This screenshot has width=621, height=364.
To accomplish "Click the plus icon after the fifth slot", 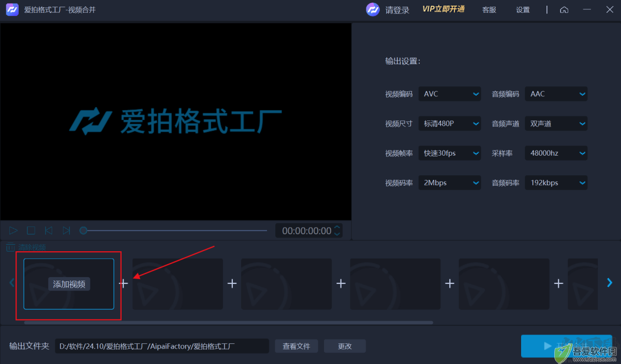I will 558,283.
